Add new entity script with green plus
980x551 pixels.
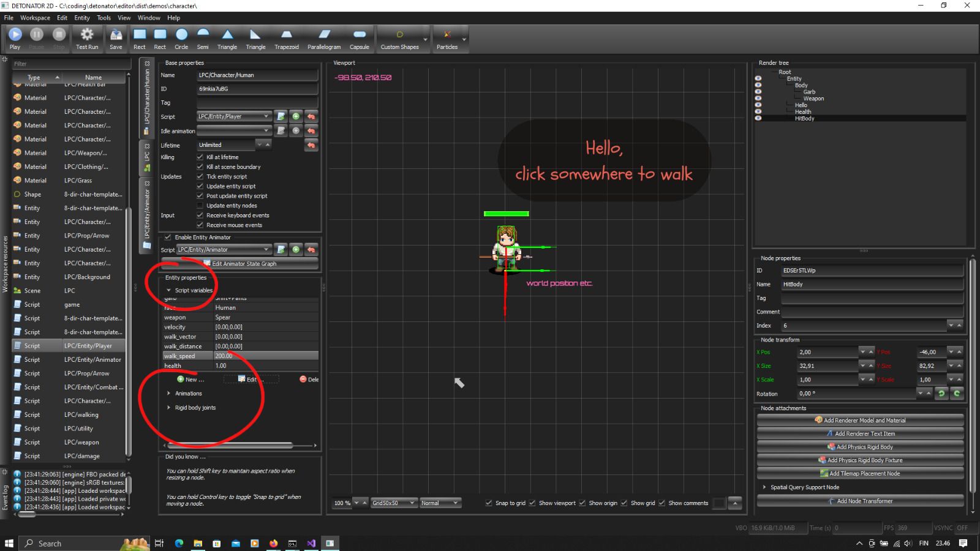[x=296, y=116]
